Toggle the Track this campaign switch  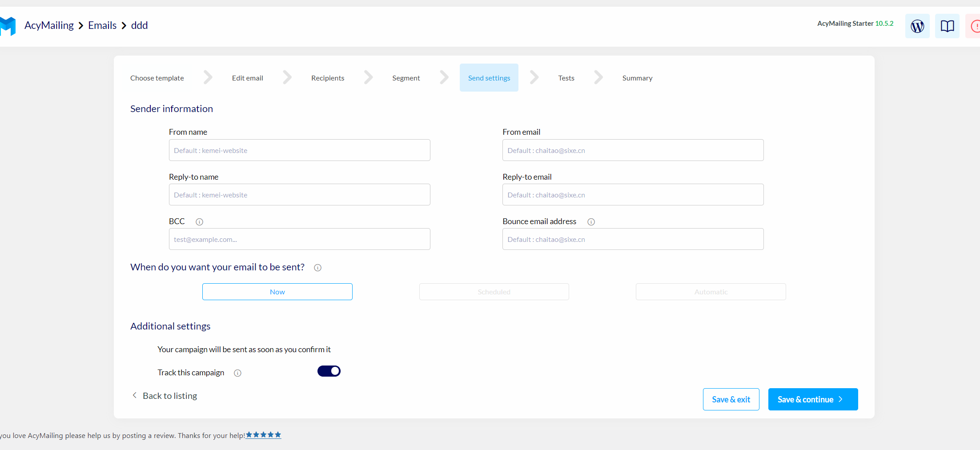[329, 371]
